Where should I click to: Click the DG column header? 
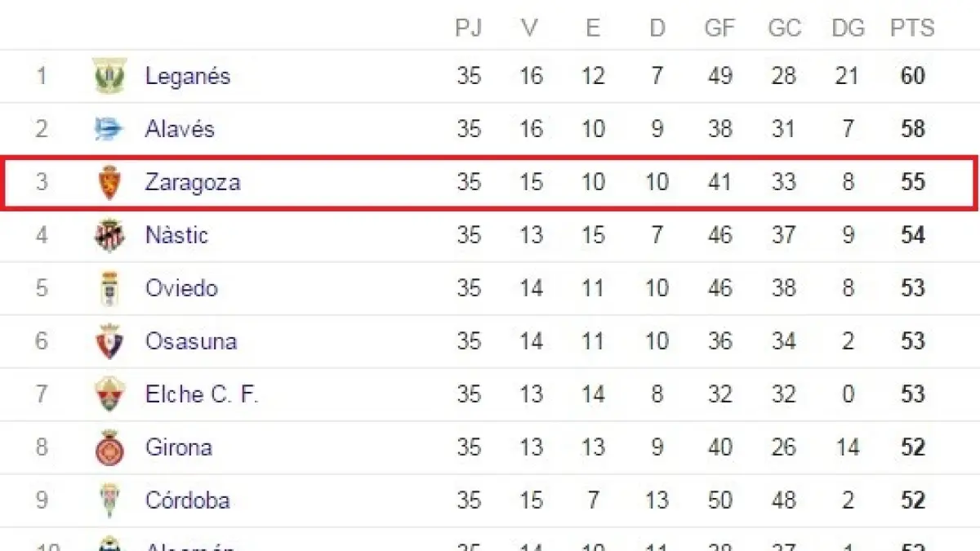pos(848,28)
